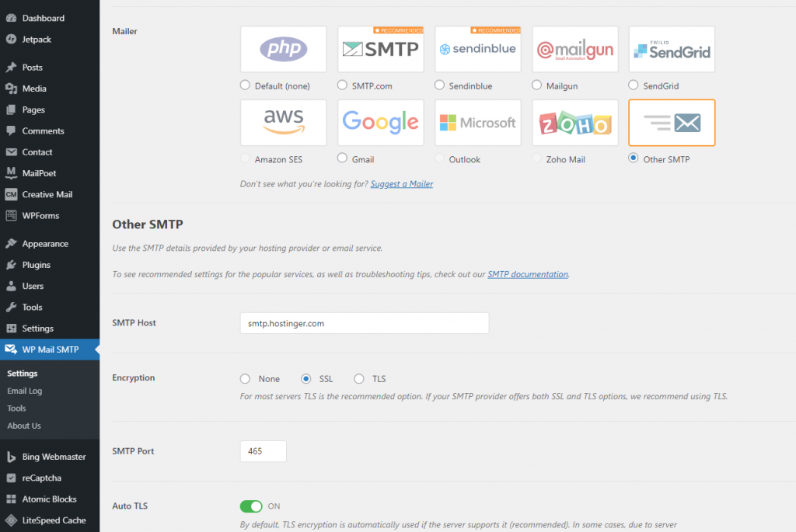Viewport: 796px width, 532px height.
Task: Choose the Mailgun mailer logo
Action: click(575, 49)
